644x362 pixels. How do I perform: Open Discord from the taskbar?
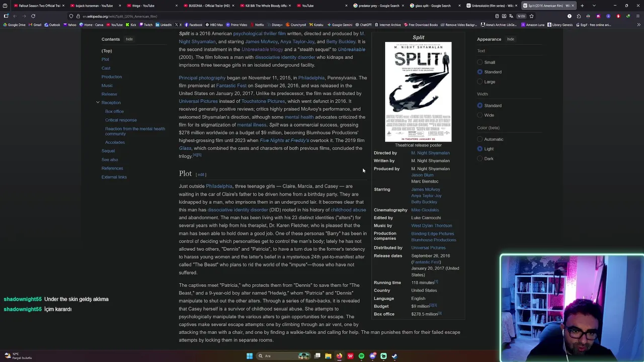[x=372, y=356]
